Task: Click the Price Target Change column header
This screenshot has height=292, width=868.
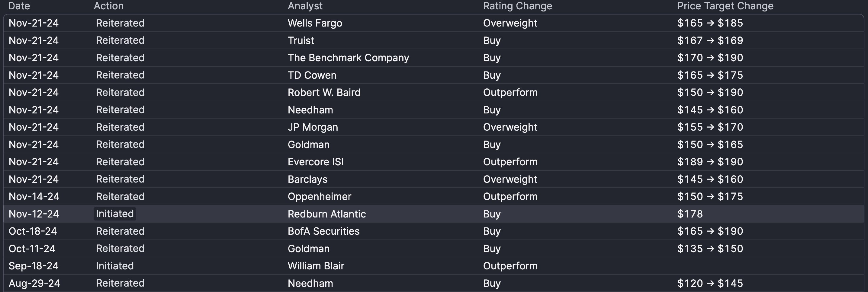Action: tap(725, 6)
